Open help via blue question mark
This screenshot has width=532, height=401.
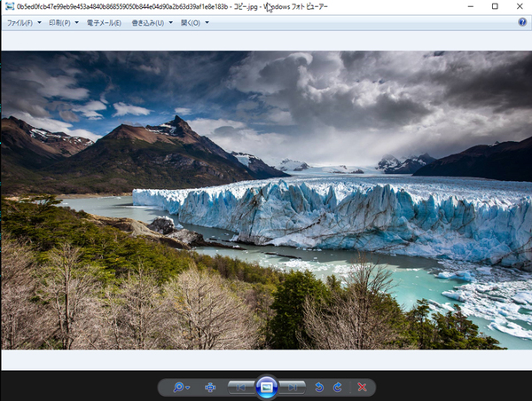point(522,22)
